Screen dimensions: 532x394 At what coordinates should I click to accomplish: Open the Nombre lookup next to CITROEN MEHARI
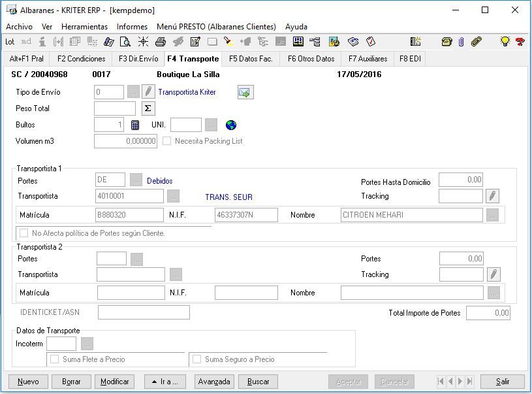coord(492,215)
